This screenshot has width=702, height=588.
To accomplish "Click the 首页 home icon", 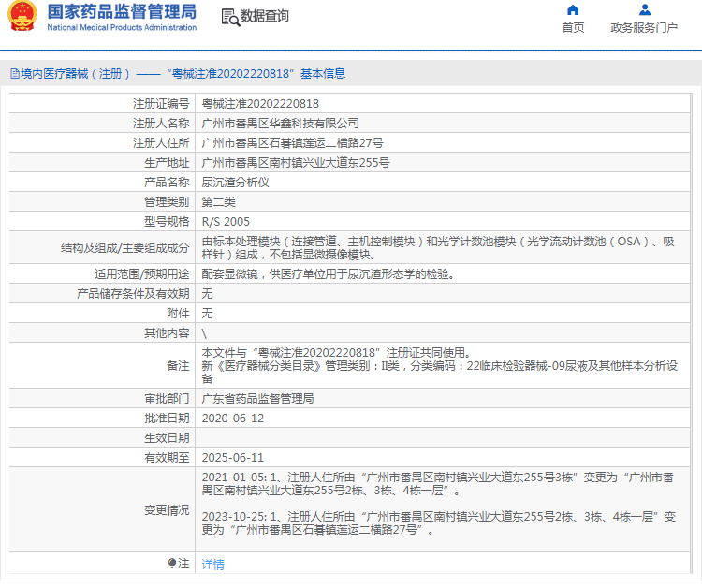I will 573,10.
